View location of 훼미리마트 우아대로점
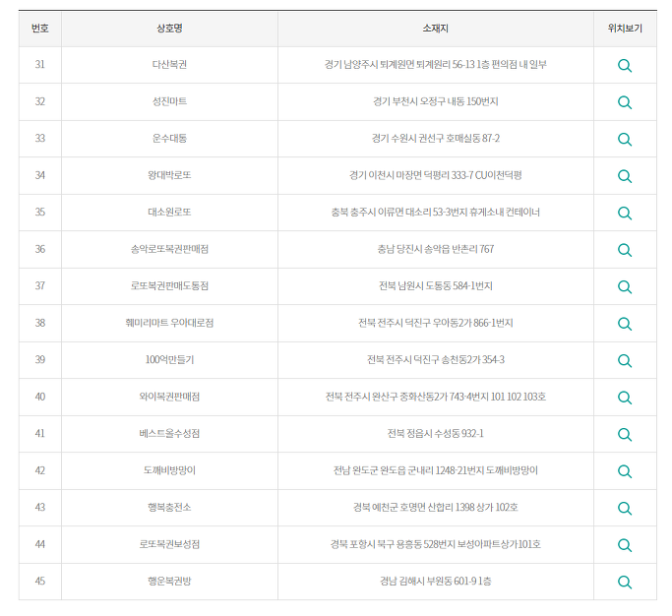This screenshot has width=672, height=616. pyautogui.click(x=625, y=324)
